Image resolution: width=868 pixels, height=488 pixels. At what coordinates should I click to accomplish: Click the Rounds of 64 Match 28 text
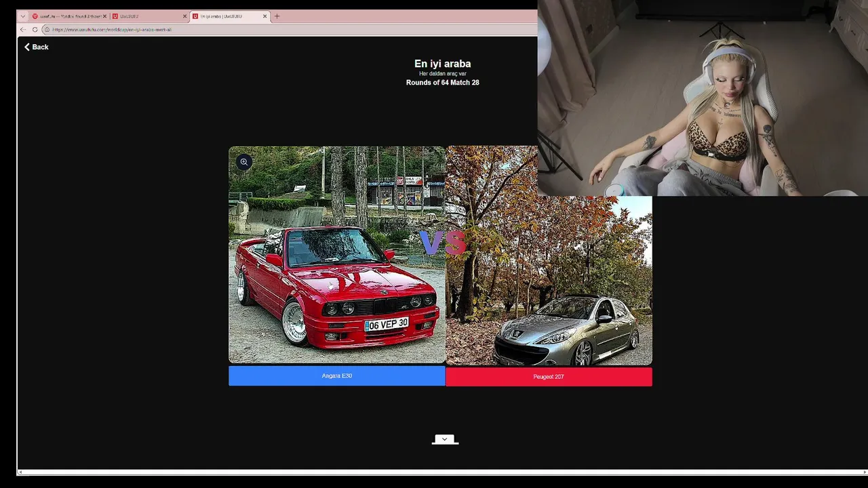click(442, 83)
